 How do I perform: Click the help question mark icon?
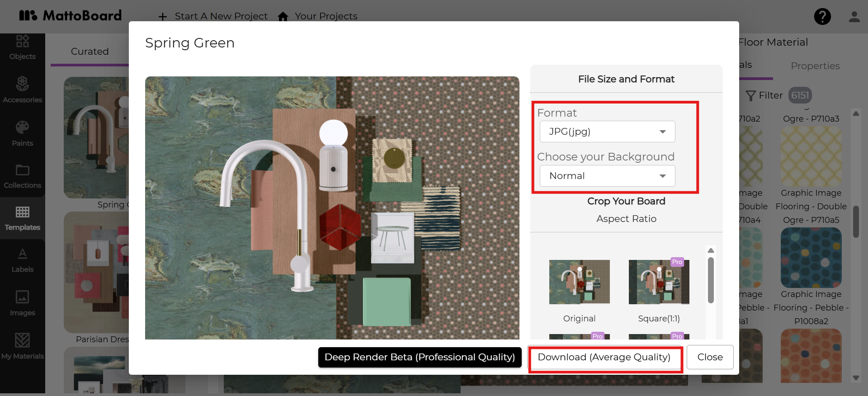point(822,17)
